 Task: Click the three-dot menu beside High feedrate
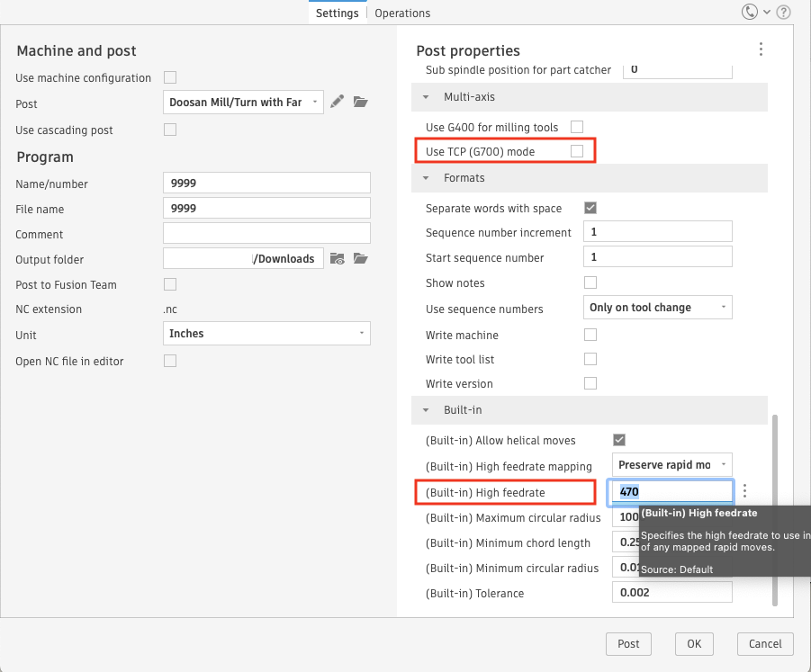pyautogui.click(x=745, y=492)
